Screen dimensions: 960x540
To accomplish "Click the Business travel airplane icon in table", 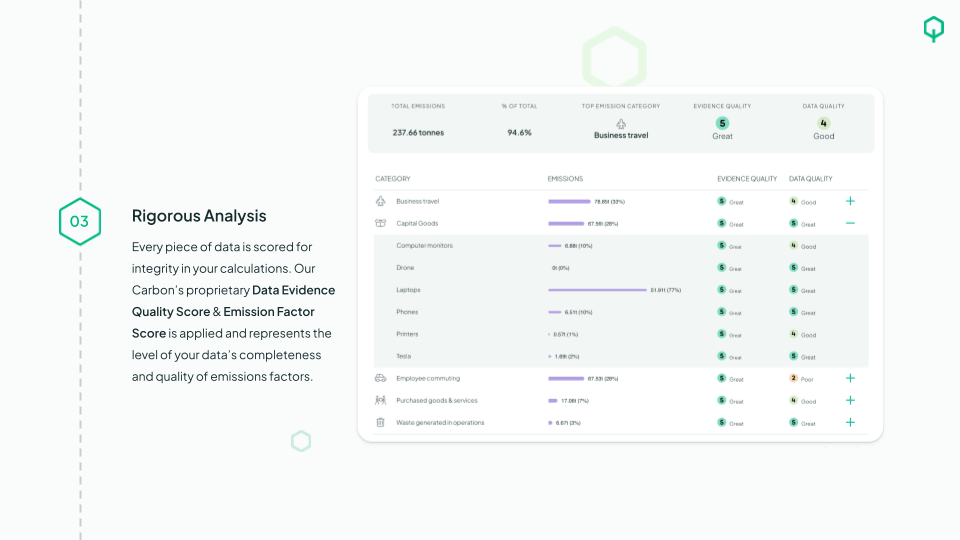I will [380, 201].
